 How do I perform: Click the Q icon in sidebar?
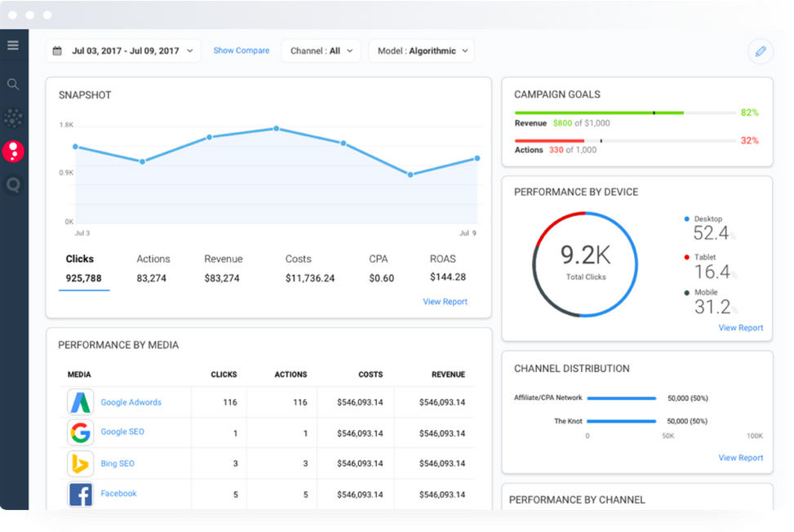pos(13,185)
